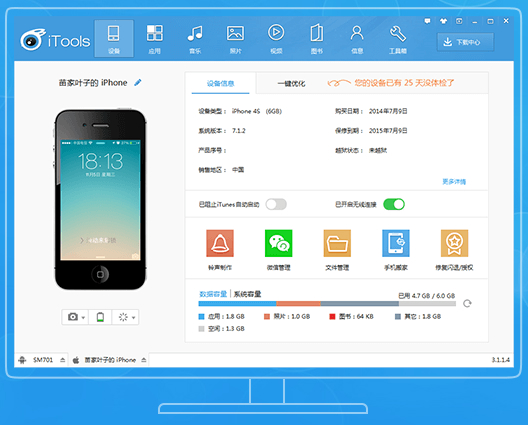Click the feedback speech bubble icon
528x425 pixels.
click(427, 21)
